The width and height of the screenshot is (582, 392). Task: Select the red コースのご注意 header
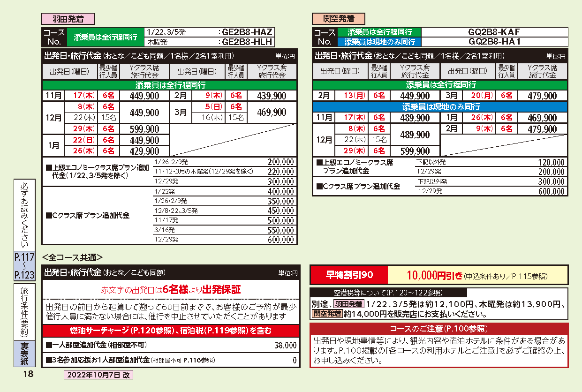click(x=439, y=328)
